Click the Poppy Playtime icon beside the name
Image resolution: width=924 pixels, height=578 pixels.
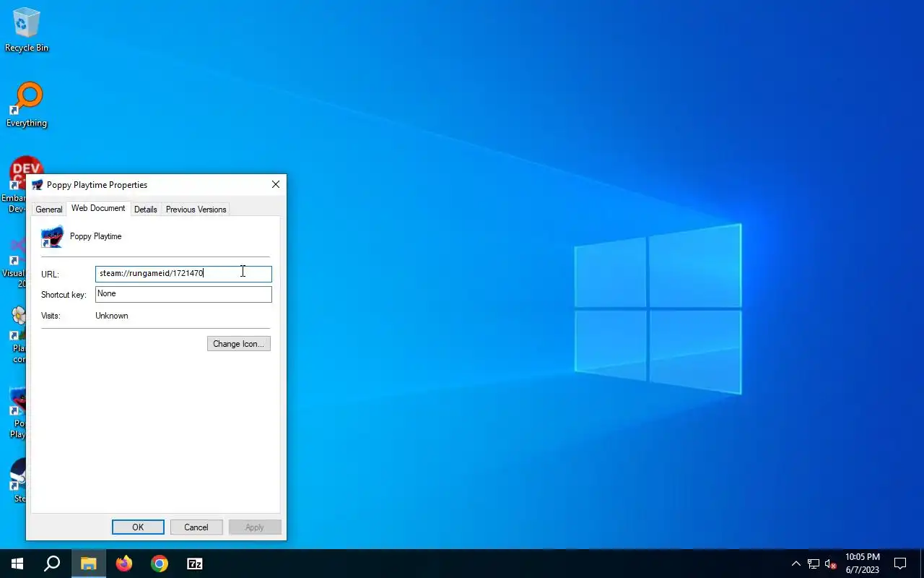click(52, 236)
